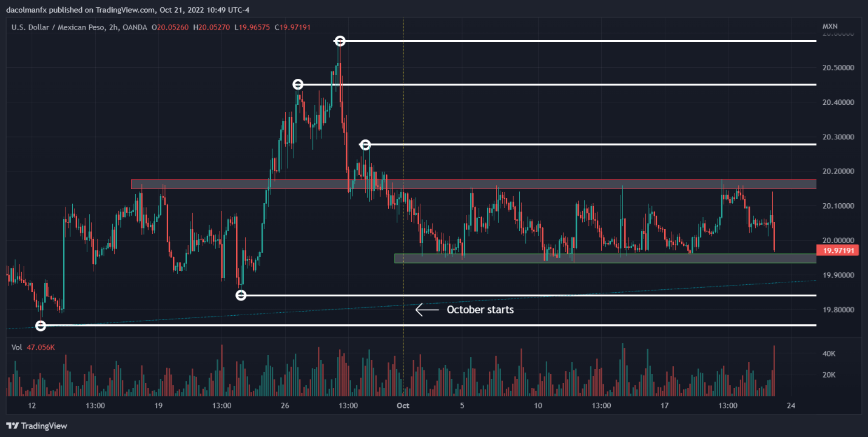
Task: Click the 20.00000 price axis label
Action: click(839, 241)
